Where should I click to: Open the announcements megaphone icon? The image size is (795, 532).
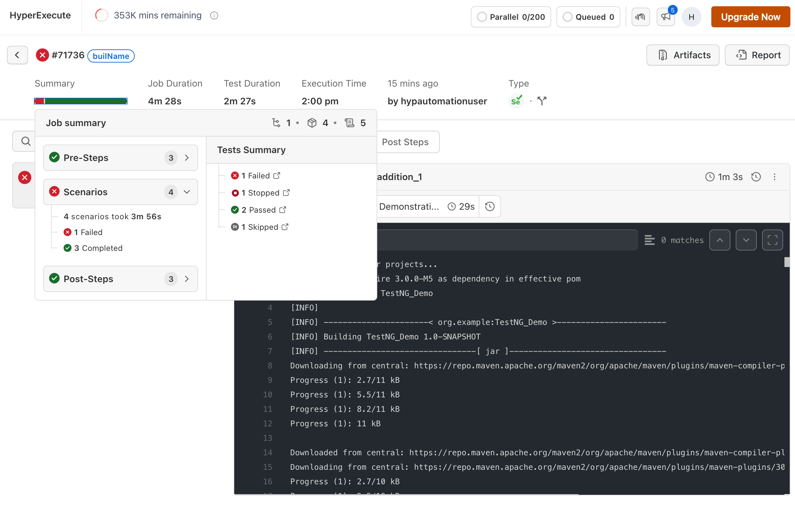tap(665, 16)
